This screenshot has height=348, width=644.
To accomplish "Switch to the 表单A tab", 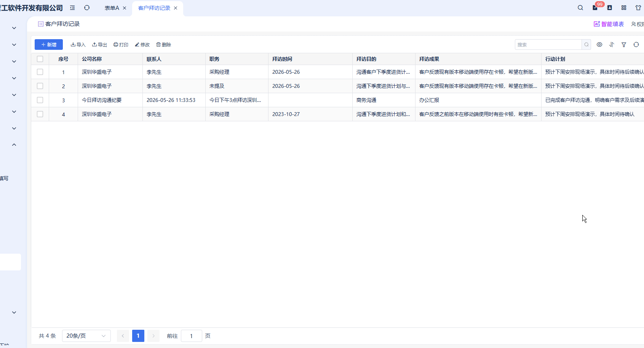I will [x=112, y=8].
